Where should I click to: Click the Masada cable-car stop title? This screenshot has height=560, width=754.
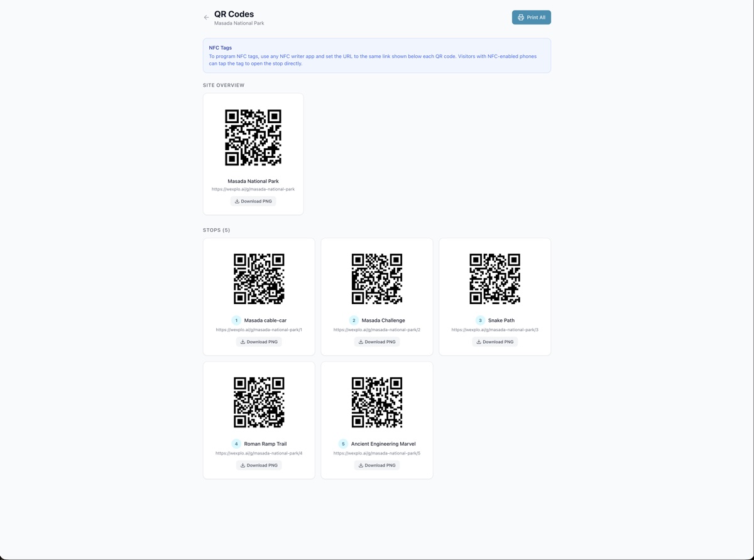[265, 321]
